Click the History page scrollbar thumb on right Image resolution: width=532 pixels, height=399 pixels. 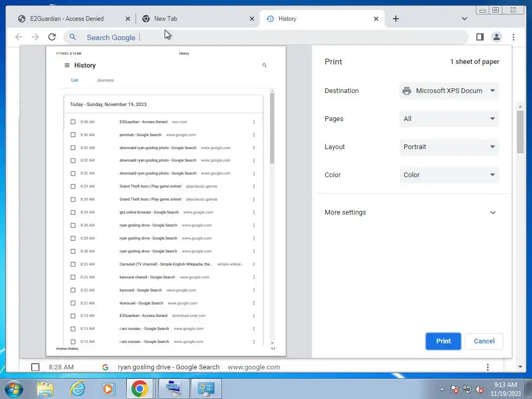520,131
